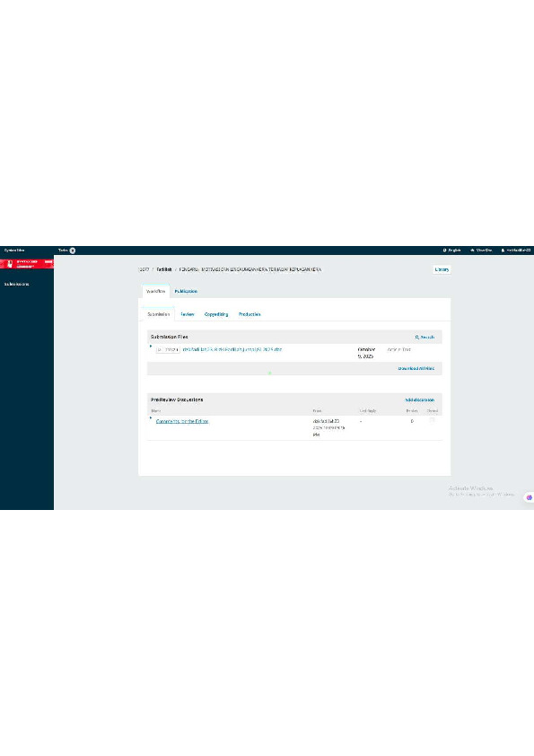Select the Submission stage tab

[x=159, y=314]
